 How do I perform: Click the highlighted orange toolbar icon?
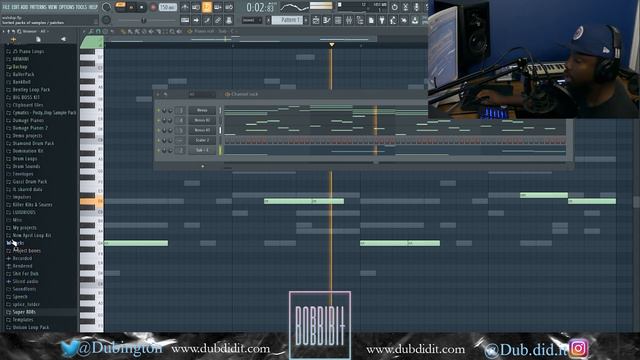click(x=207, y=7)
